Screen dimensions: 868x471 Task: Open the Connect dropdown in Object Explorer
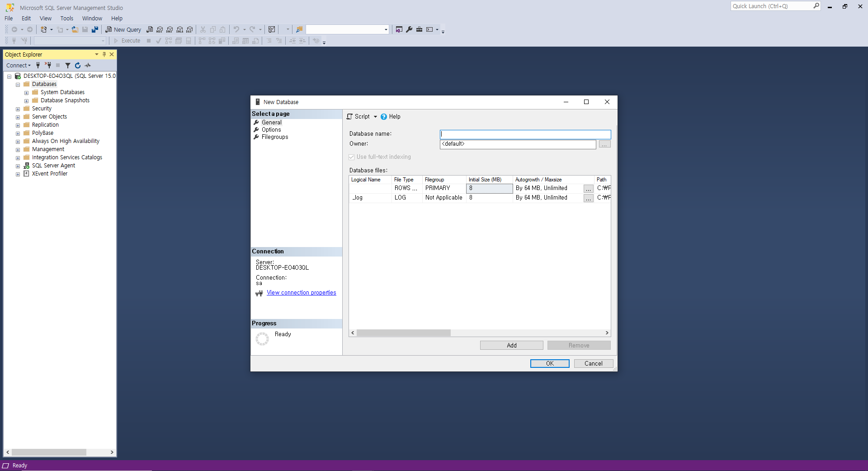(x=19, y=65)
